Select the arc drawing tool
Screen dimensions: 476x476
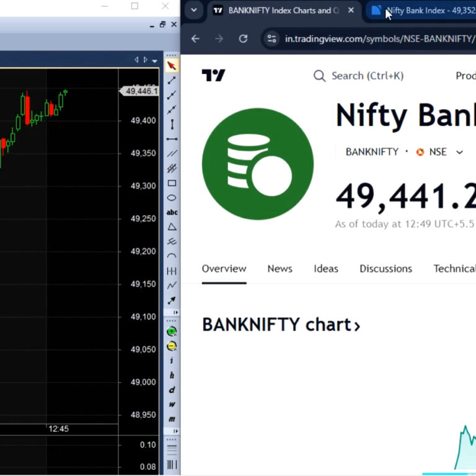tap(172, 256)
